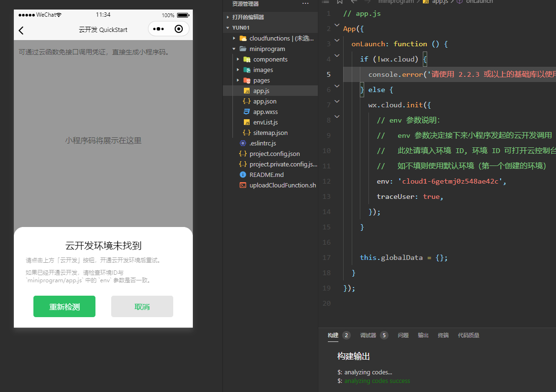Image resolution: width=556 pixels, height=392 pixels.
Task: Open the 问题 tab
Action: point(403,335)
